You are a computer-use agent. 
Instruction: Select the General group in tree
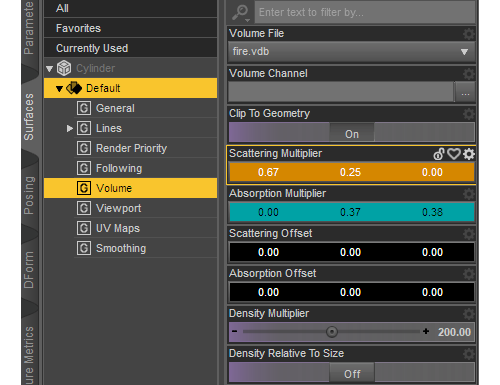[x=115, y=108]
